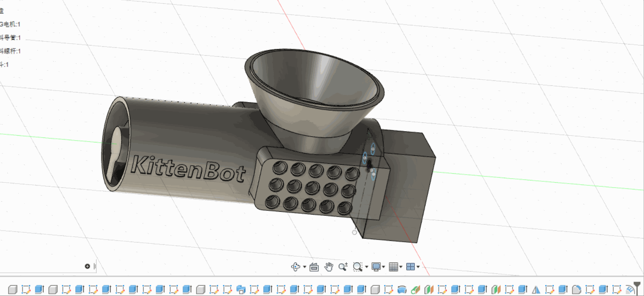Select the copy-paste component feature in timeline

point(240,289)
